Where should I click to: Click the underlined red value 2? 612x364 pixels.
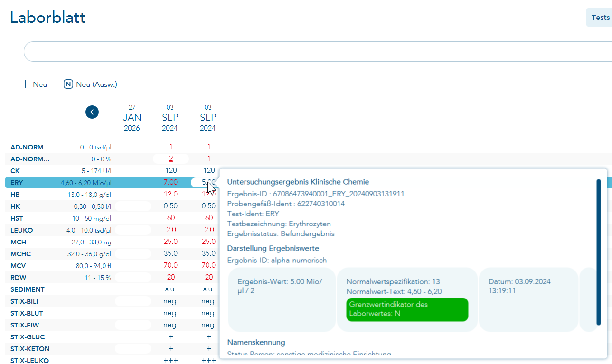tap(170, 159)
